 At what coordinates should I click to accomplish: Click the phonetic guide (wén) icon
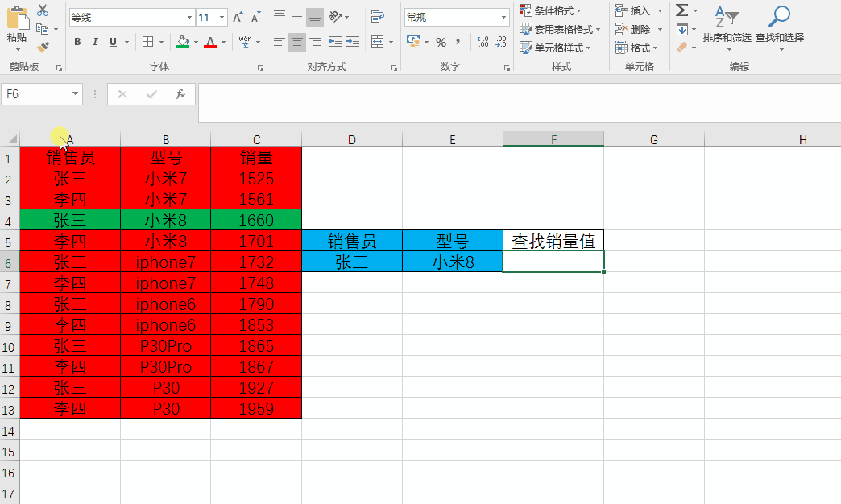pyautogui.click(x=245, y=42)
